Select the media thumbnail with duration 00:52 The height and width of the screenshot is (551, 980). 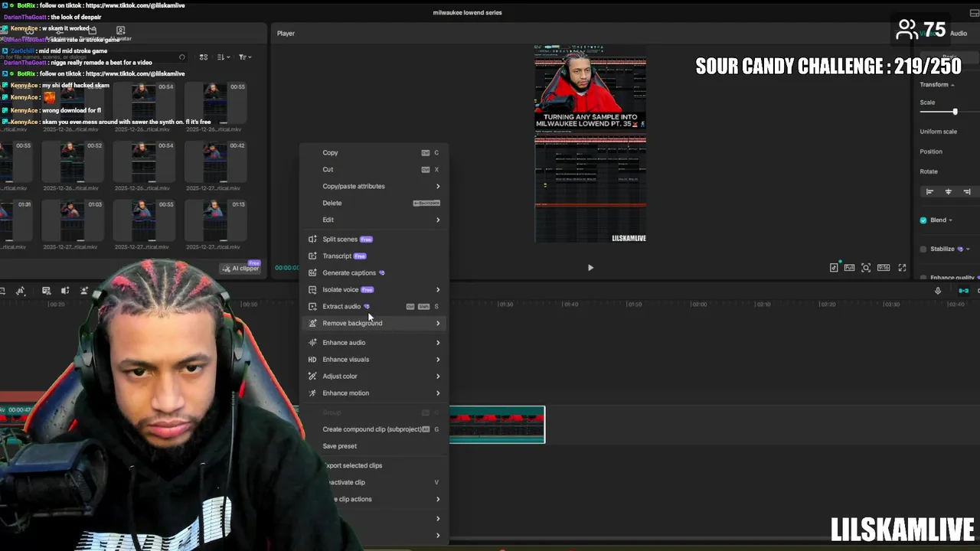72,161
